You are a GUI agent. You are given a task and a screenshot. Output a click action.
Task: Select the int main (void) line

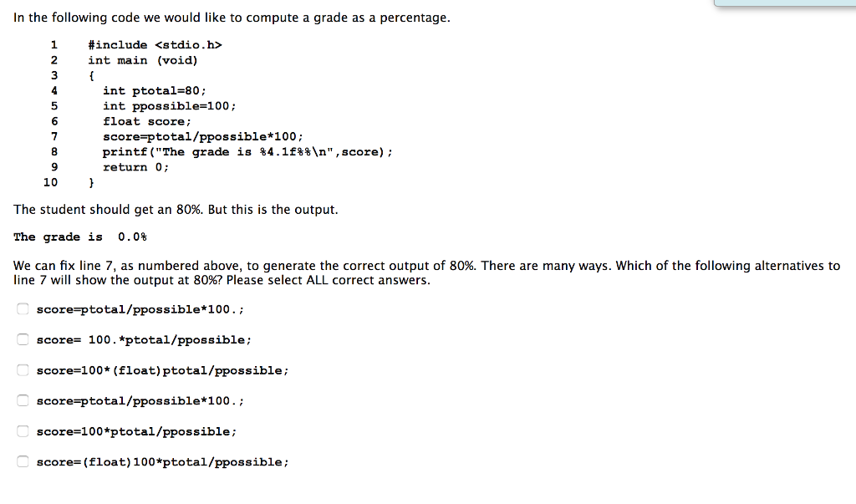click(142, 59)
